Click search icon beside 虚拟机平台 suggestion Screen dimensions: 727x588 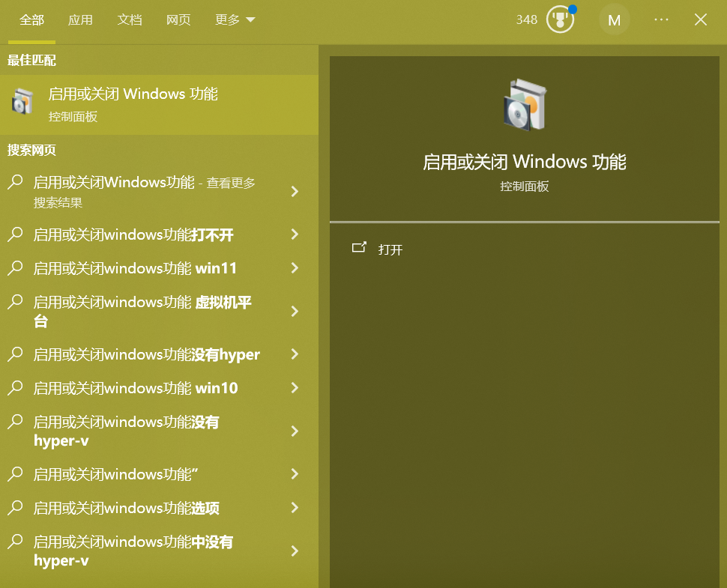(15, 302)
